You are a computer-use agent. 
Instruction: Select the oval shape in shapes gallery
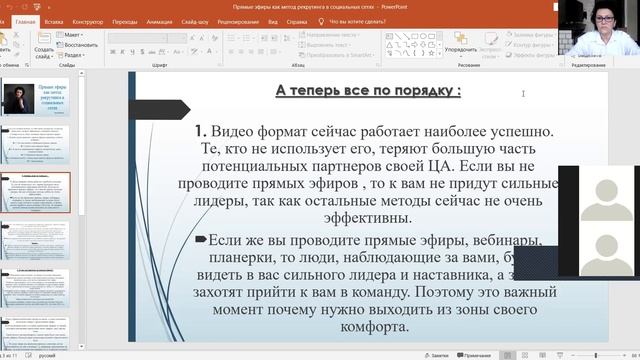click(x=423, y=36)
